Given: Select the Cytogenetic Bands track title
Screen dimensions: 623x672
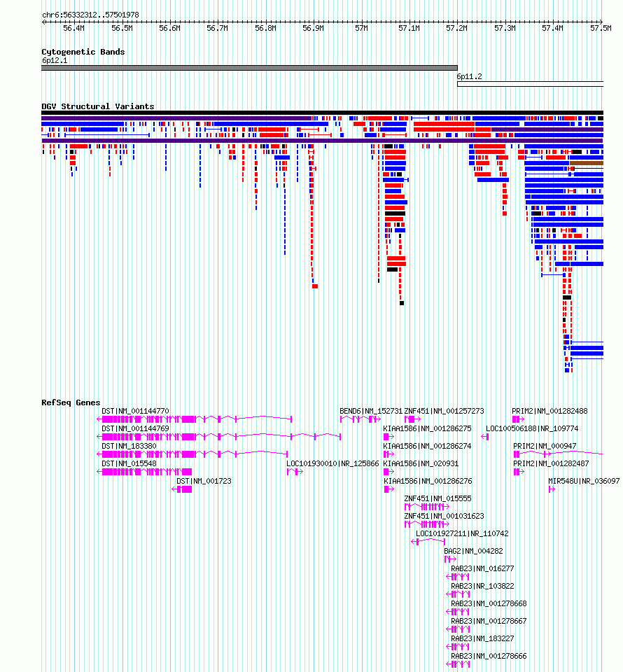Looking at the screenshot, I should point(83,52).
